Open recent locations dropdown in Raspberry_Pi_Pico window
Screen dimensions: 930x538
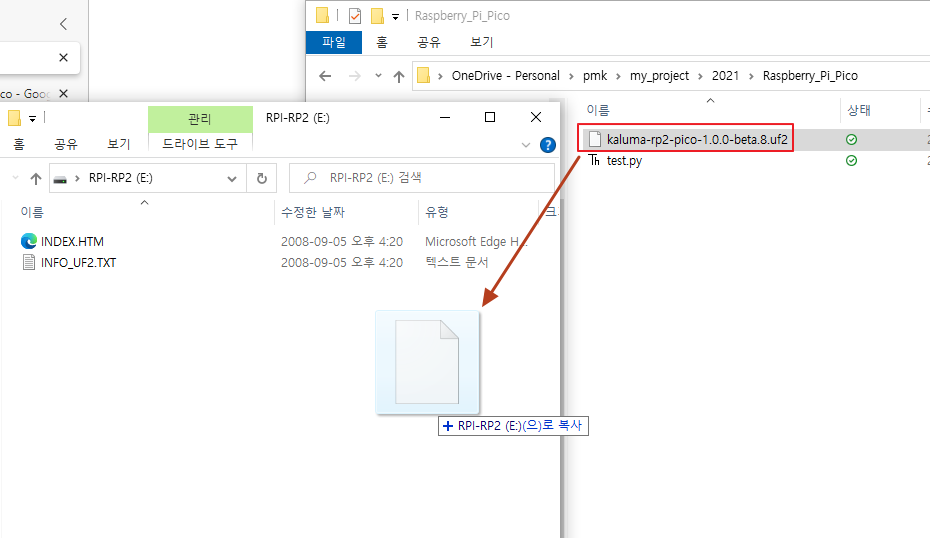pos(378,76)
